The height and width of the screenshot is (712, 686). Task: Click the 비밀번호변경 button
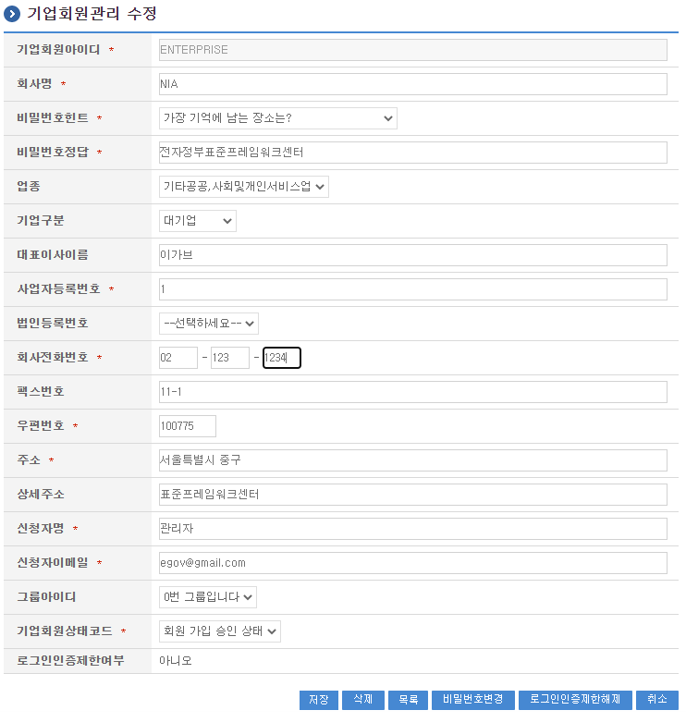[473, 700]
